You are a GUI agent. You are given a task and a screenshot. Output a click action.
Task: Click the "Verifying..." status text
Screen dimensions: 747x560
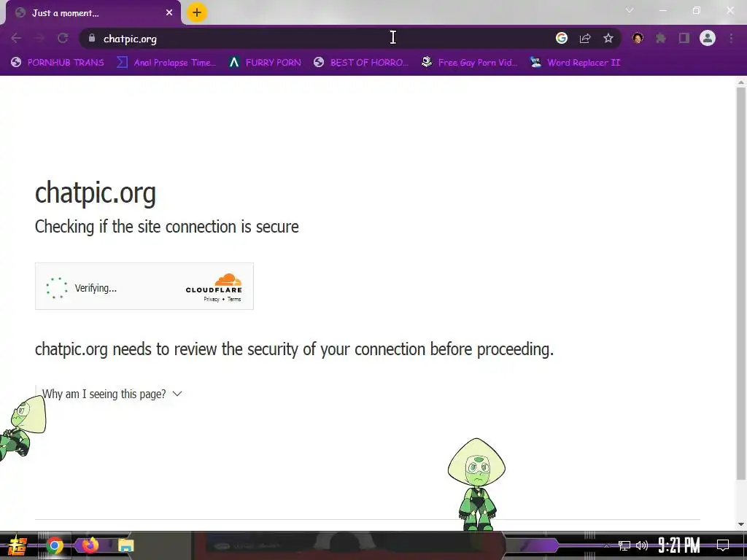click(x=96, y=288)
